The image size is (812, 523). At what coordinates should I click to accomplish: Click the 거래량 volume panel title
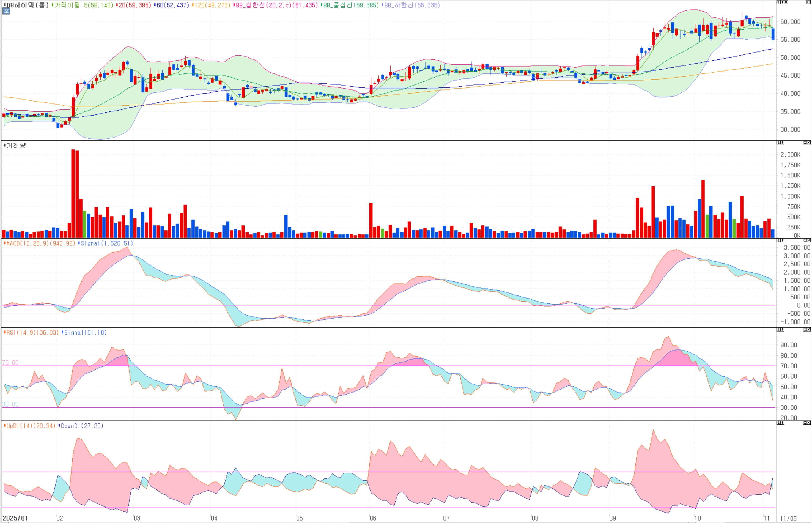16,146
